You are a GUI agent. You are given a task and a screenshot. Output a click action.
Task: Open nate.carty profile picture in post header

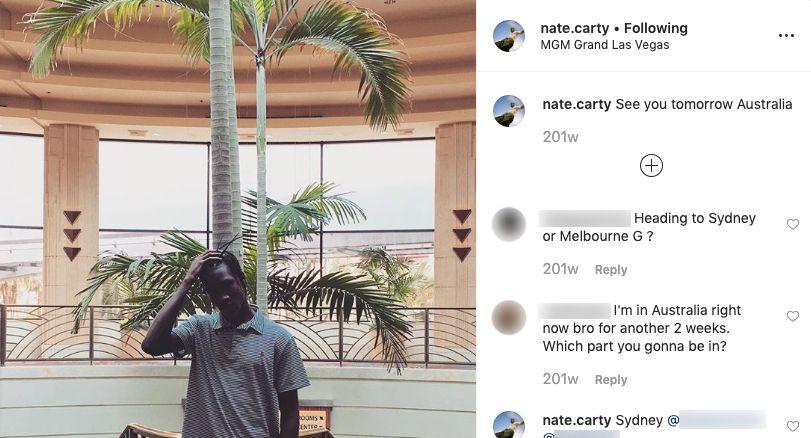[509, 36]
